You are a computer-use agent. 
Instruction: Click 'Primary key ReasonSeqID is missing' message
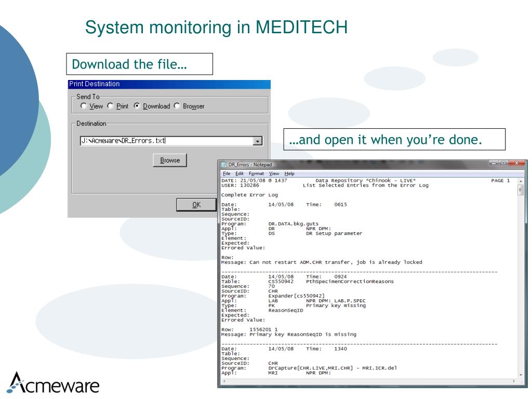tap(289, 334)
